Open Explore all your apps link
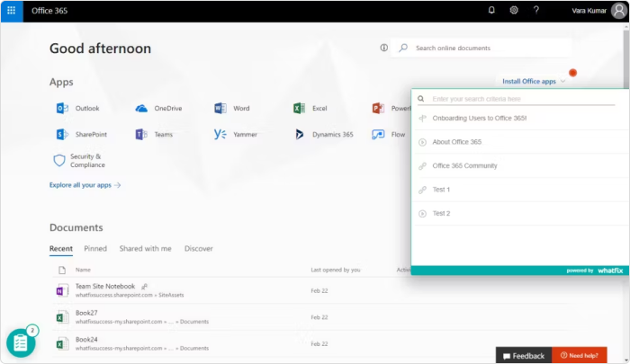Image resolution: width=630 pixels, height=364 pixels. point(85,185)
